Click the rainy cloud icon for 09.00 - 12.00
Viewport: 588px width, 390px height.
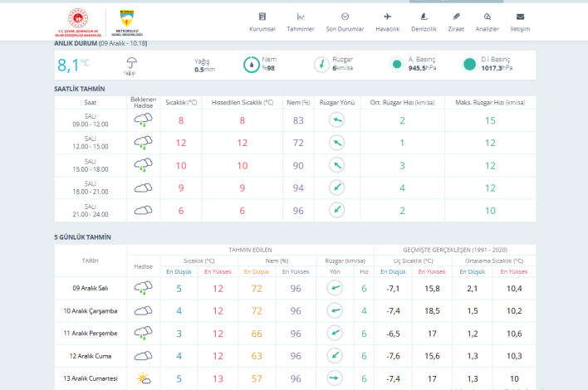click(x=143, y=120)
